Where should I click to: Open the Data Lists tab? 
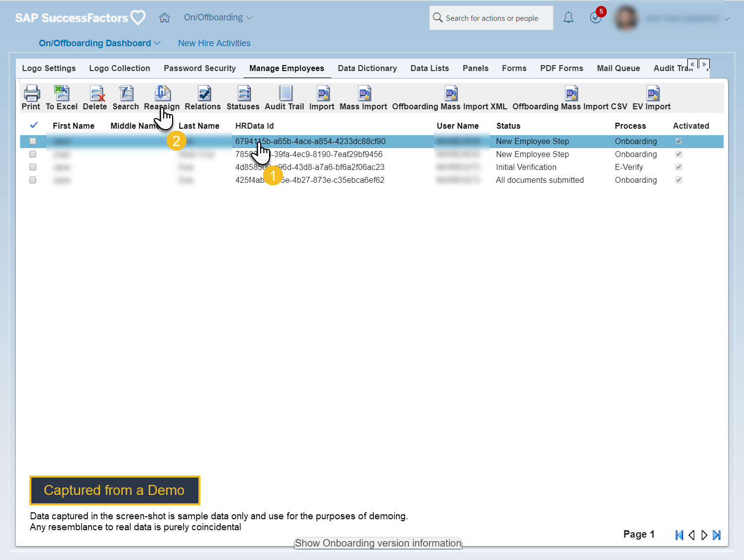coord(430,68)
